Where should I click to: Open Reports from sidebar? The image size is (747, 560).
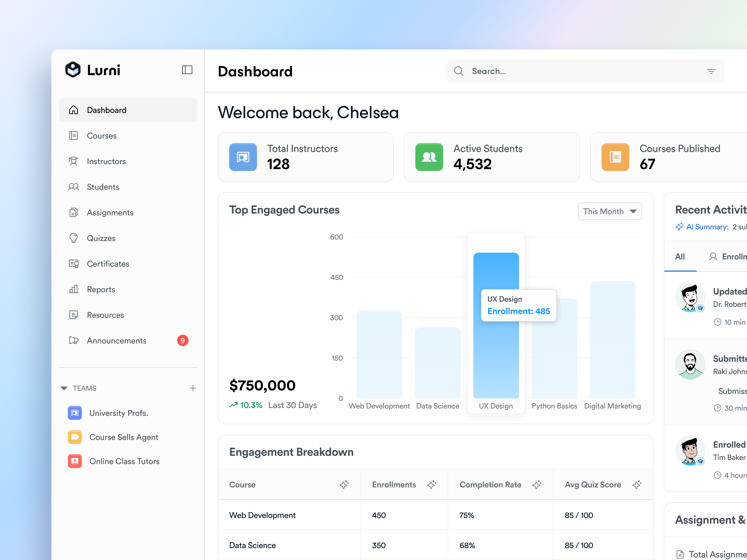coord(128,289)
